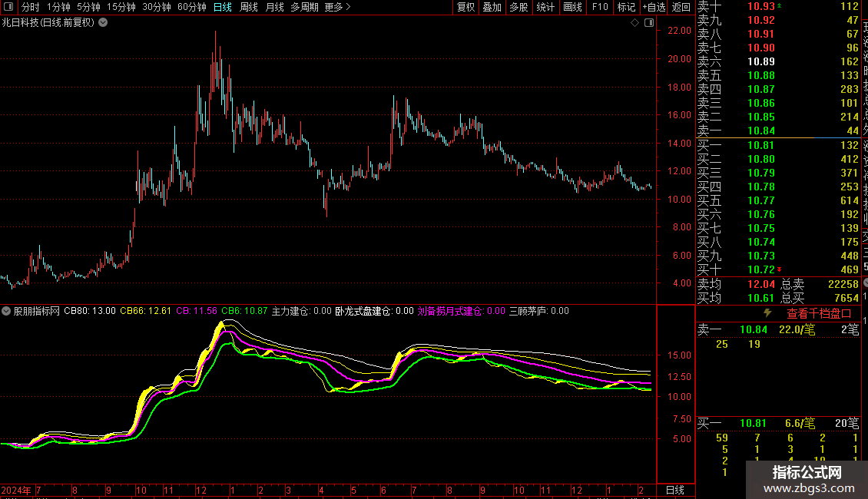Viewport: 868px width, 499px height.
Task: Click the 返回 back button
Action: 681,8
